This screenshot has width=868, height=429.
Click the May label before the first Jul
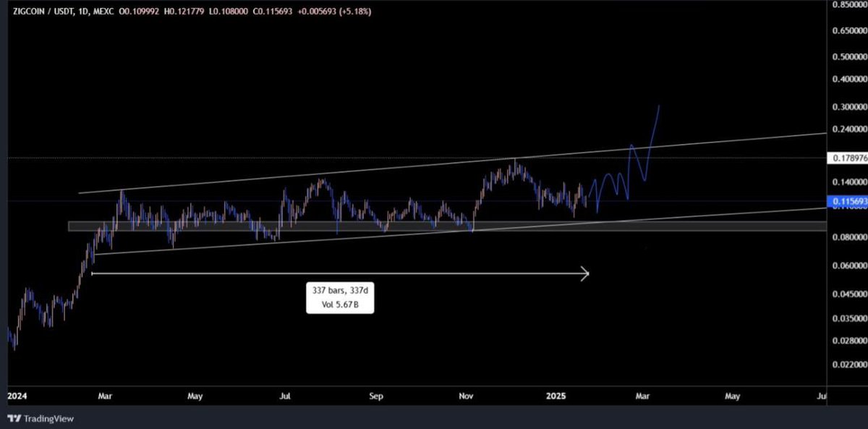point(195,396)
